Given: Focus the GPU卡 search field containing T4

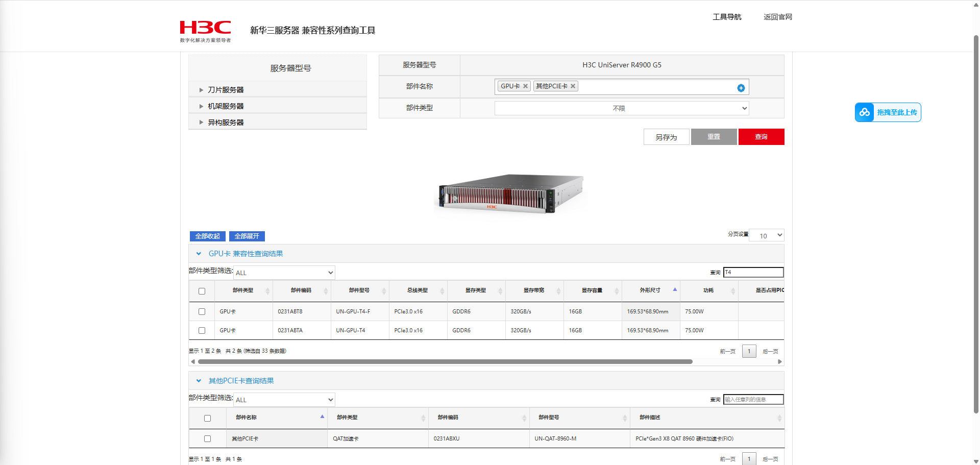Looking at the screenshot, I should [x=753, y=273].
